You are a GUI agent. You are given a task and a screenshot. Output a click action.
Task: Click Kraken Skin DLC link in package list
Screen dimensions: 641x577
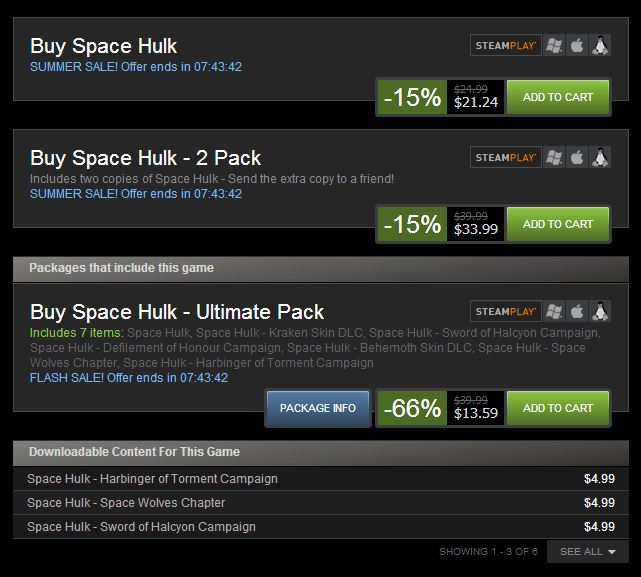[279, 333]
